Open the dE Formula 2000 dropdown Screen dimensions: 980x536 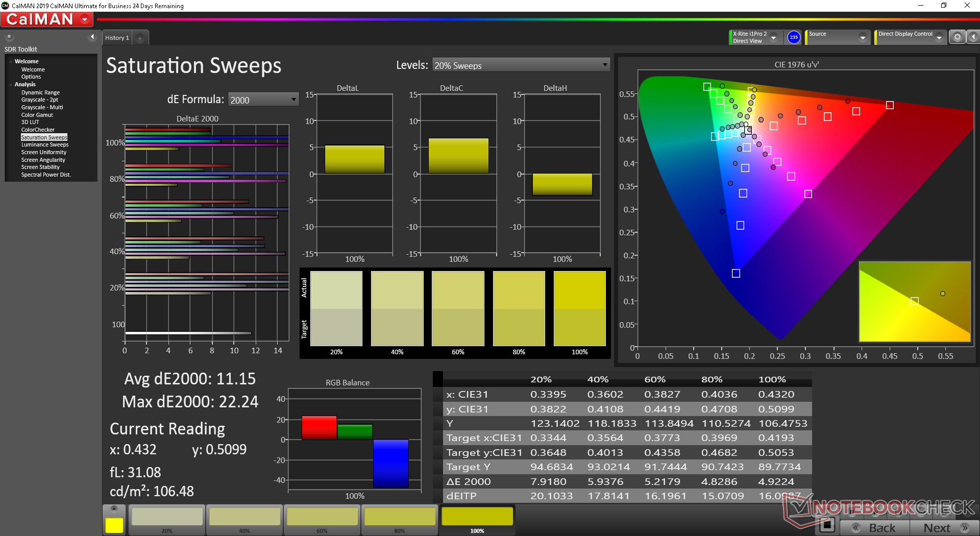point(263,100)
